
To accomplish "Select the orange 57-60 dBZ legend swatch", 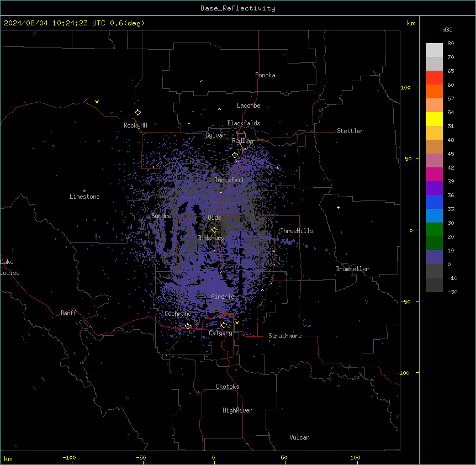I will [x=434, y=91].
